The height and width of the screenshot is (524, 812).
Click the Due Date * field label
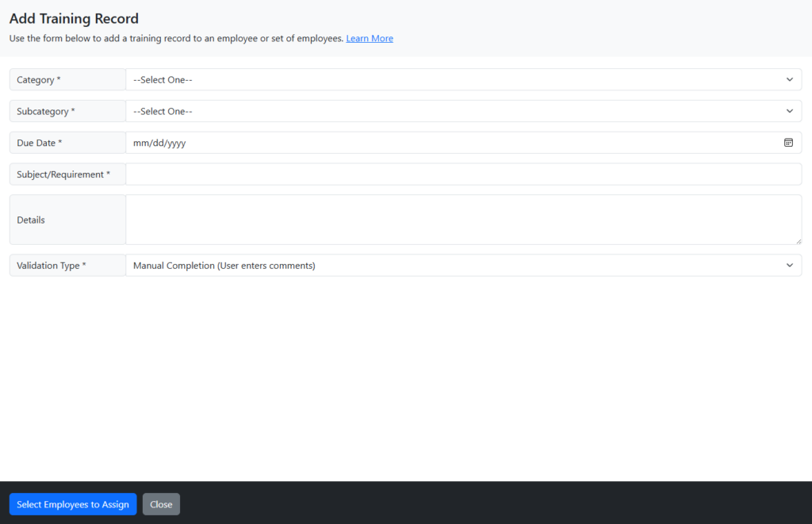(40, 143)
